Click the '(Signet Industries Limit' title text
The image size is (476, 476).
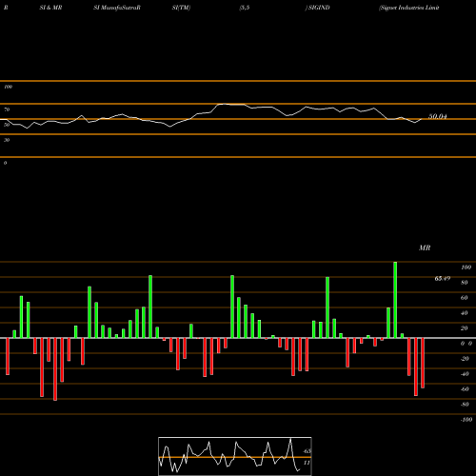(x=409, y=8)
